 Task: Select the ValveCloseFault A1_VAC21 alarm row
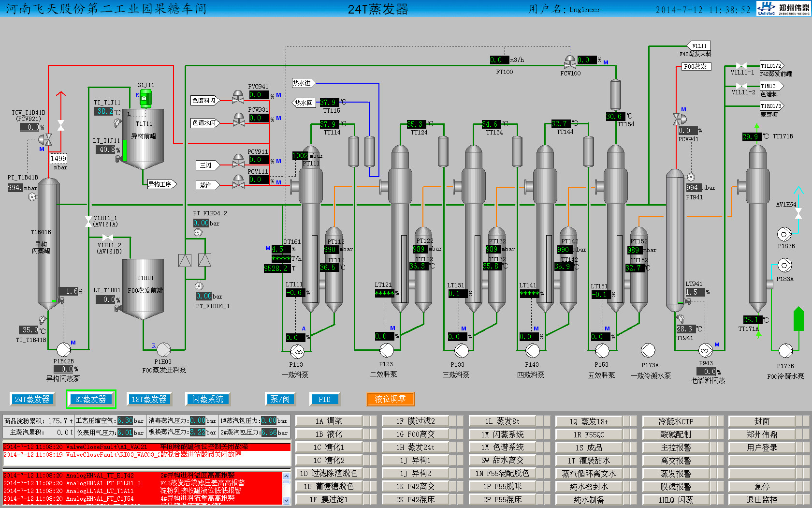147,447
